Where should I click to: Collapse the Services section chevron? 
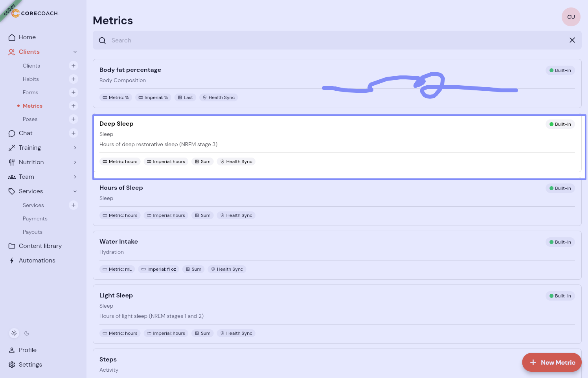coord(75,191)
